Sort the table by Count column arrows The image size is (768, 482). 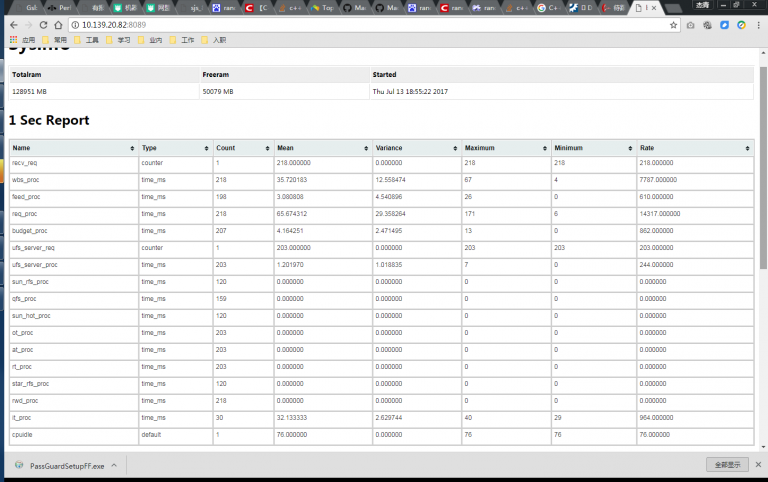[267, 148]
